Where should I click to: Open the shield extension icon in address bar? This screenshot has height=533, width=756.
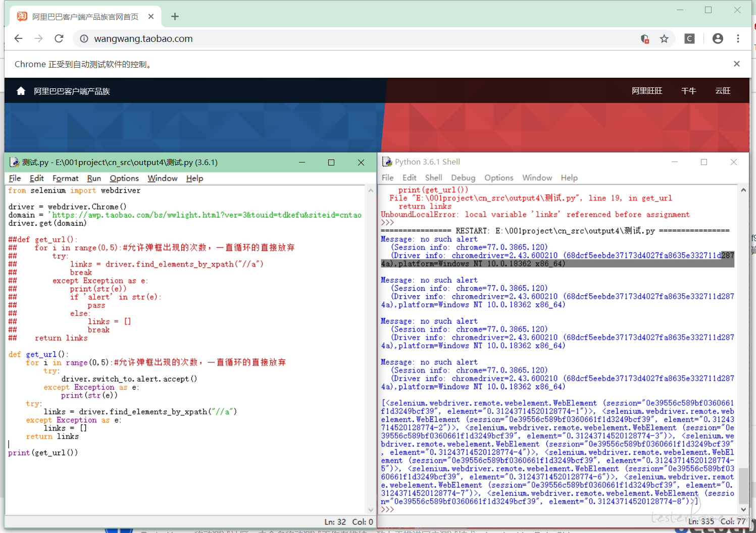pos(645,39)
